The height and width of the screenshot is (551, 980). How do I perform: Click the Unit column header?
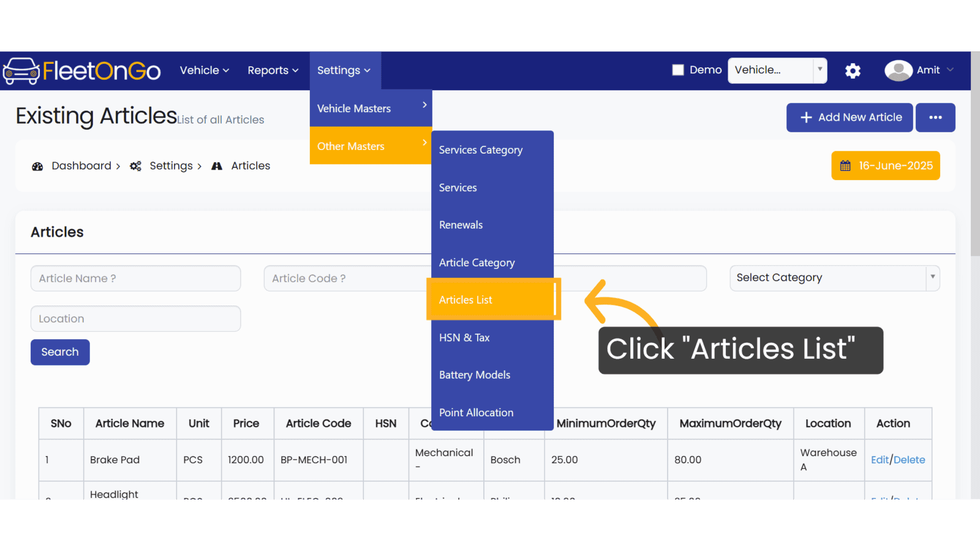(x=199, y=424)
